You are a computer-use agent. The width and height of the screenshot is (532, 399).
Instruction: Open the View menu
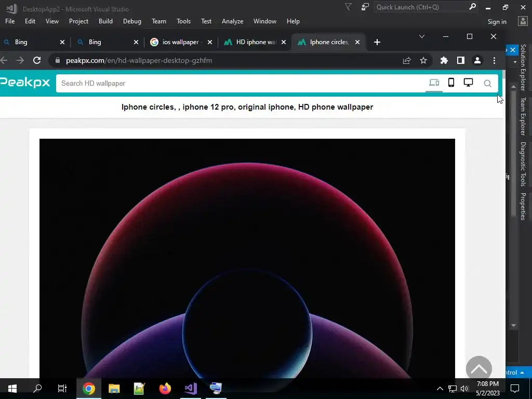52,21
